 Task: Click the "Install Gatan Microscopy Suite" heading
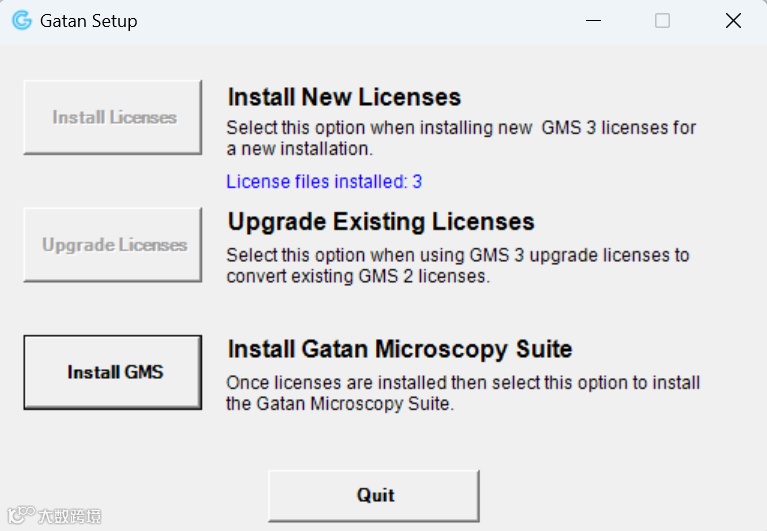tap(400, 349)
